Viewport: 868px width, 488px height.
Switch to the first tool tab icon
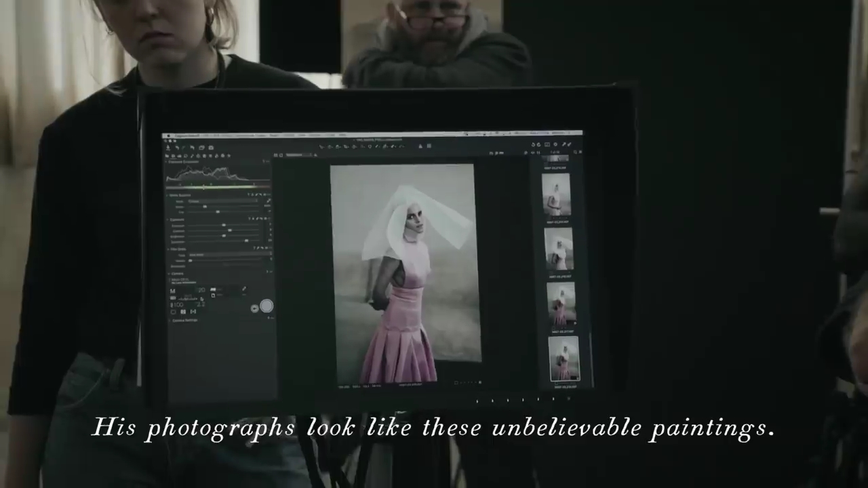tap(168, 155)
